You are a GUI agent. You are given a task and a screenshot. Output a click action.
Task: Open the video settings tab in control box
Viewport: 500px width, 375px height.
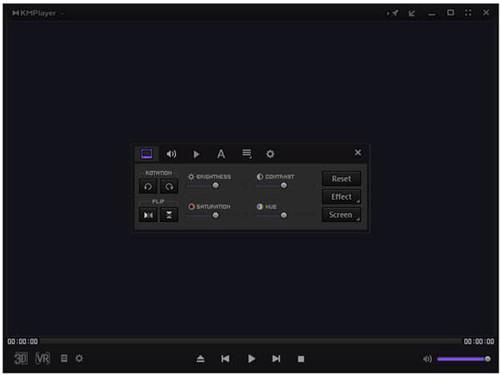(147, 154)
